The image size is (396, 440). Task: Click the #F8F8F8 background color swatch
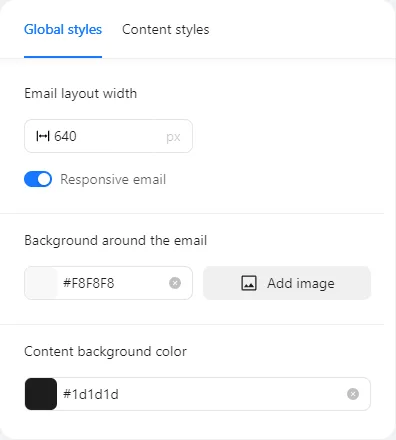tap(41, 283)
